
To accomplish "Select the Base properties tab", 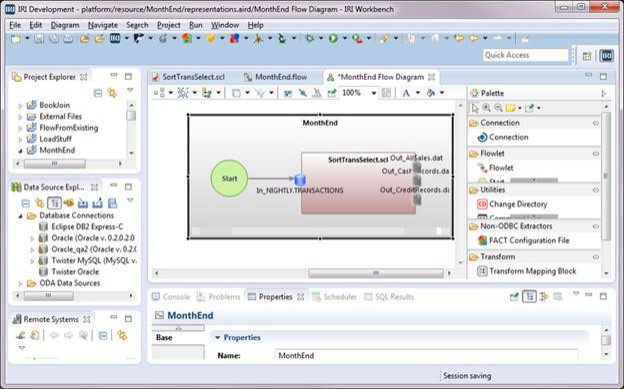I will pos(178,338).
